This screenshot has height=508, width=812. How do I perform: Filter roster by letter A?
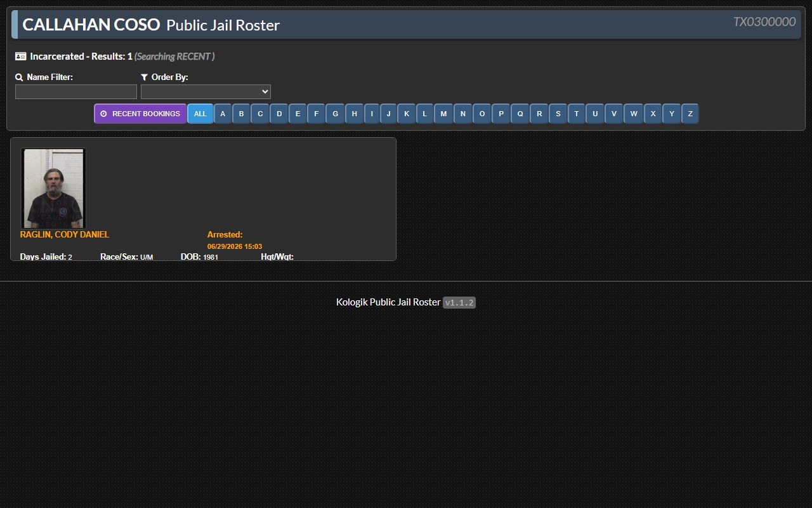(223, 114)
